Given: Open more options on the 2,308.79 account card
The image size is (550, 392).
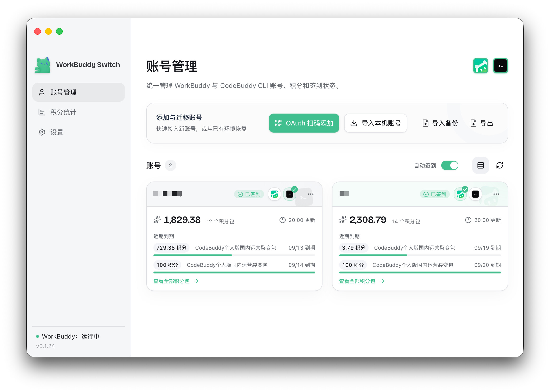Looking at the screenshot, I should click(496, 194).
